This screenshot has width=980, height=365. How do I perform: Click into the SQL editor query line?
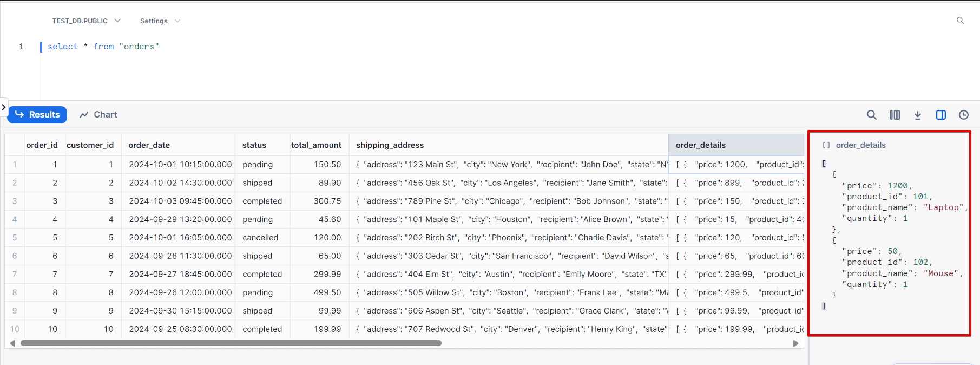click(103, 47)
